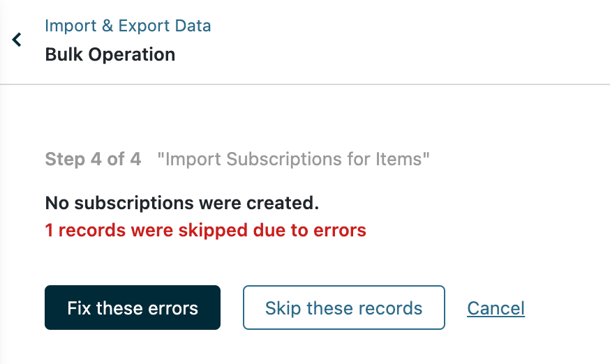
Task: Open the Import & Export Data breadcrumb
Action: click(x=128, y=26)
